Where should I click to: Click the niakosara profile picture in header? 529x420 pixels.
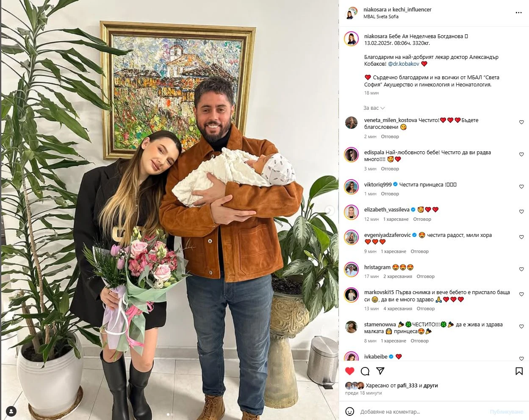(351, 13)
